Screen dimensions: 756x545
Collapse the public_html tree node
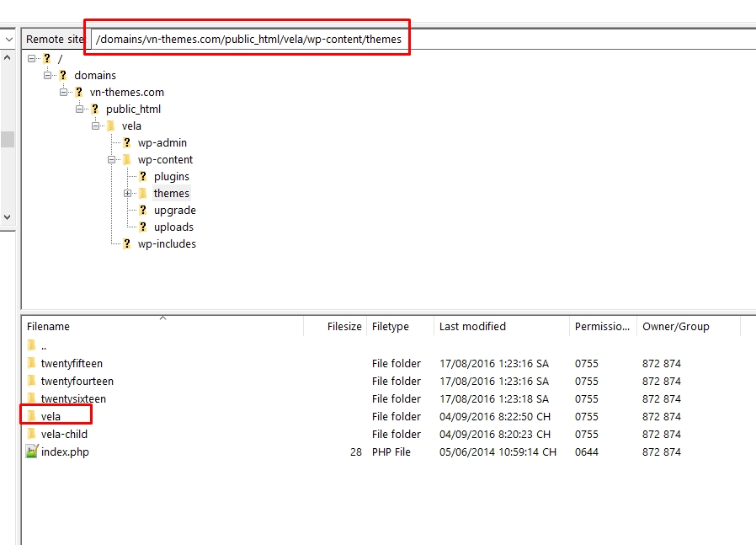point(80,109)
